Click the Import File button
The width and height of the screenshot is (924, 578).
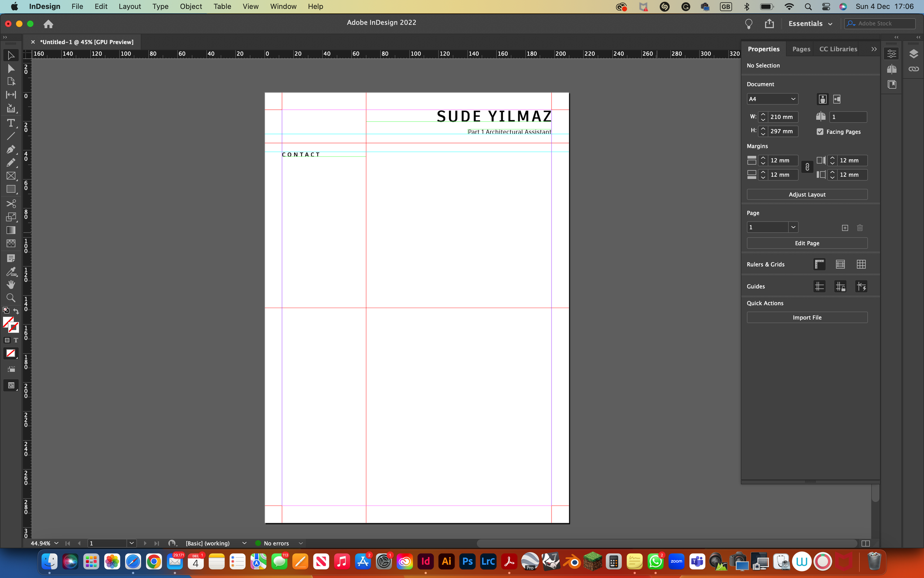[807, 317]
